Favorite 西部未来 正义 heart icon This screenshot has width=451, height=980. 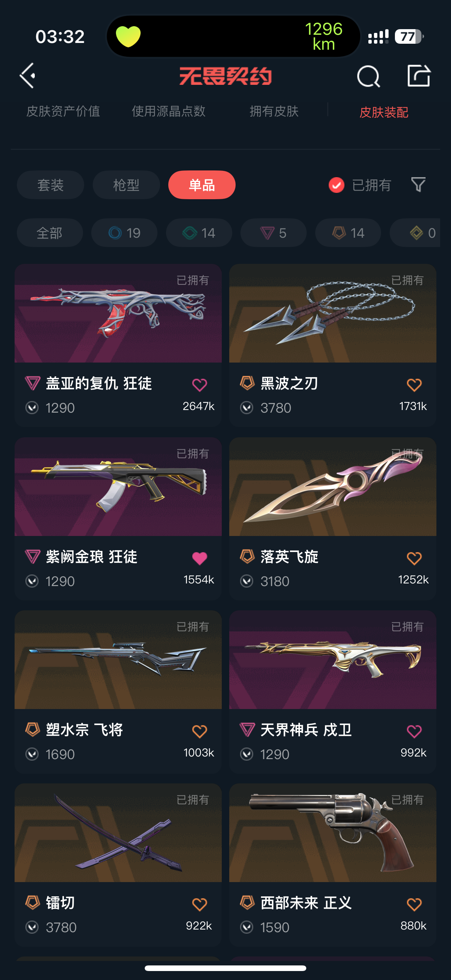[x=414, y=904]
